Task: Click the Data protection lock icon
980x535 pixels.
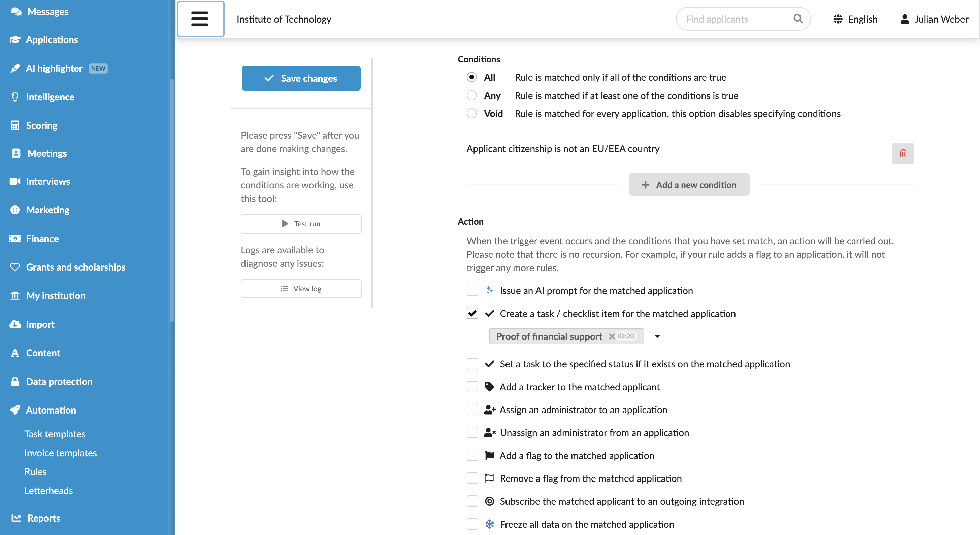Action: 15,382
